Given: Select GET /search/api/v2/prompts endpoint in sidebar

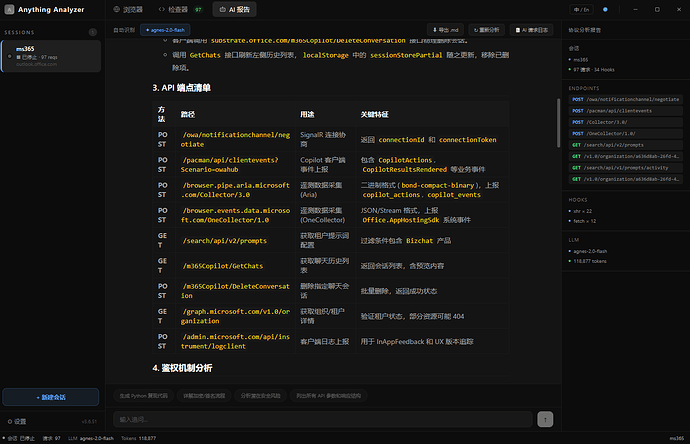Looking at the screenshot, I should (x=625, y=145).
